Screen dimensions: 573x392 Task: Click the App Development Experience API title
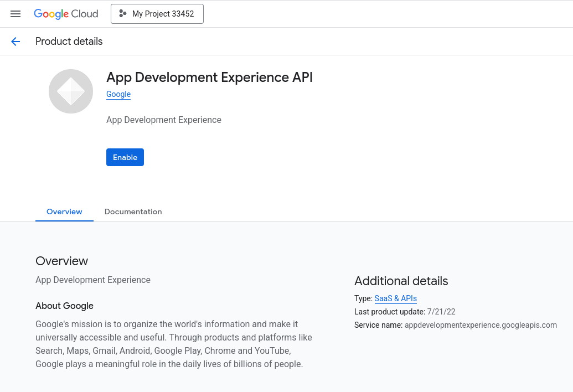pos(209,78)
